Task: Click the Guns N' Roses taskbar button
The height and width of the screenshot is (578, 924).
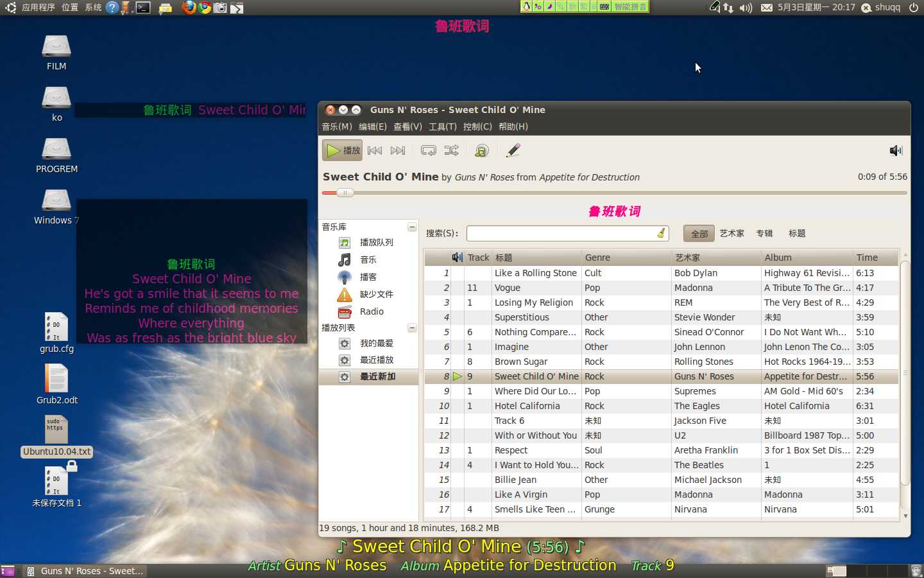Action: 85,570
